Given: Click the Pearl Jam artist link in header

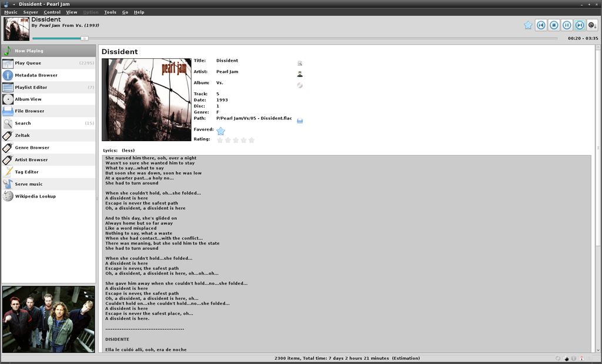Looking at the screenshot, I should coord(50,25).
